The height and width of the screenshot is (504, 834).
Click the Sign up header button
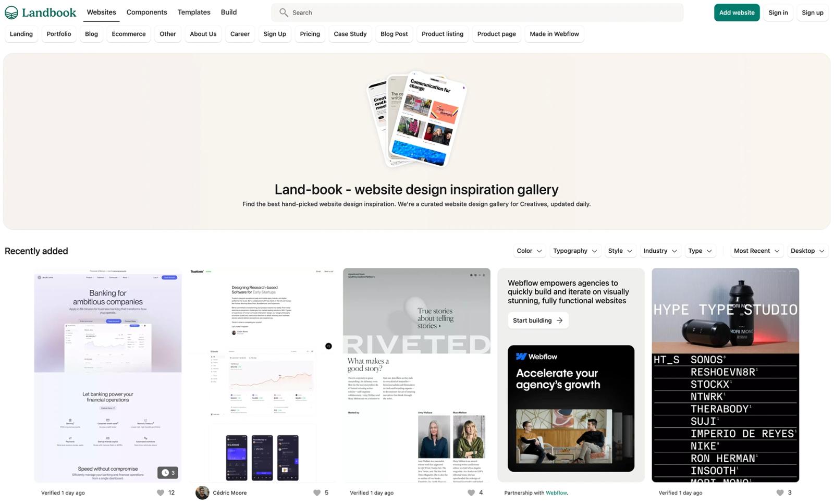point(813,13)
